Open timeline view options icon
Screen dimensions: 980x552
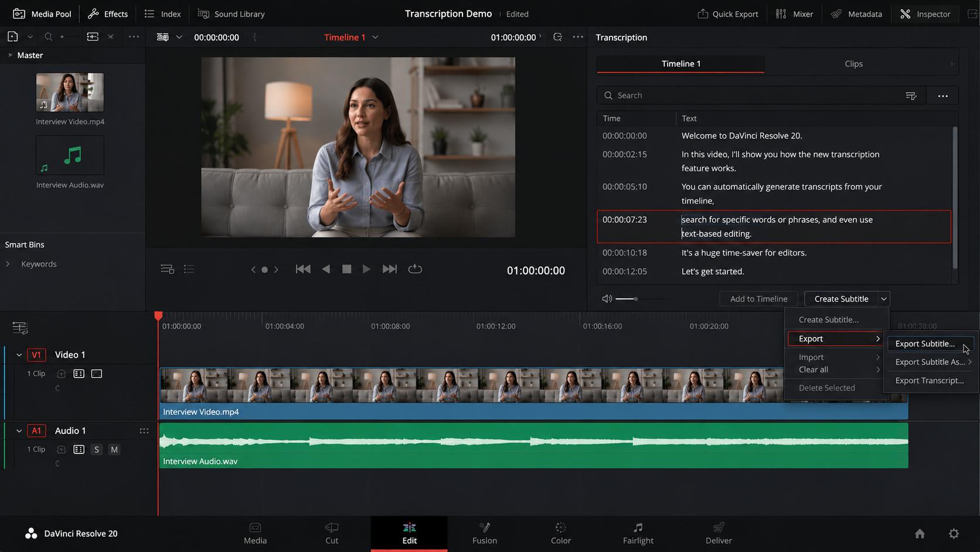20,328
